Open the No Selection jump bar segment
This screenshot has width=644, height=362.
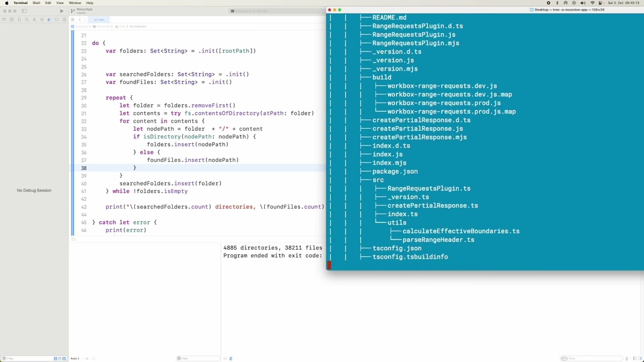pos(138,26)
